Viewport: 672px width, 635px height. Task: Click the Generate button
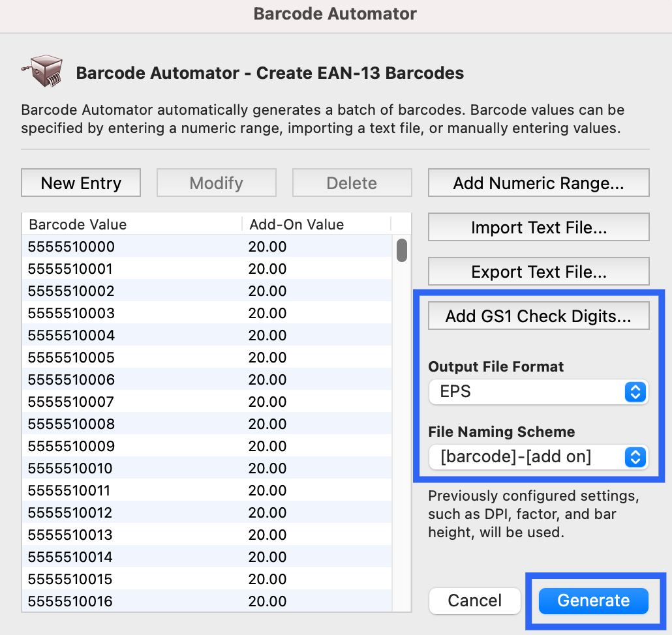[594, 600]
